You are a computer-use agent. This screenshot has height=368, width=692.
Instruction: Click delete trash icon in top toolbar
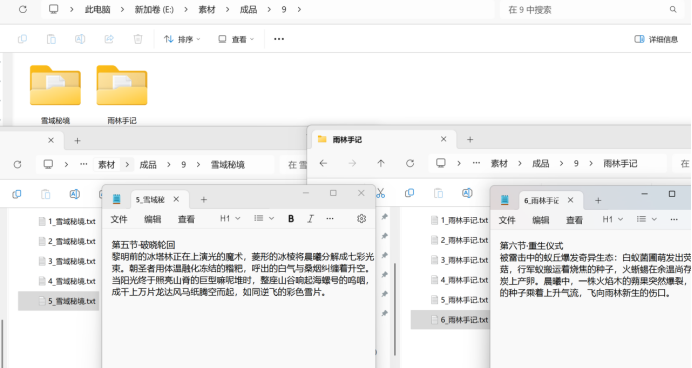pos(138,39)
